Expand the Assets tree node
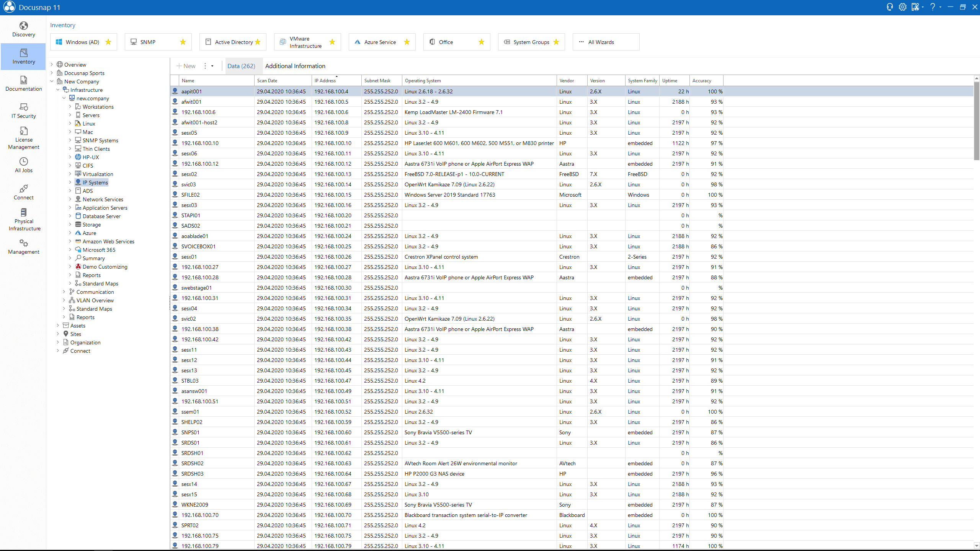The image size is (980, 551). (x=58, y=326)
